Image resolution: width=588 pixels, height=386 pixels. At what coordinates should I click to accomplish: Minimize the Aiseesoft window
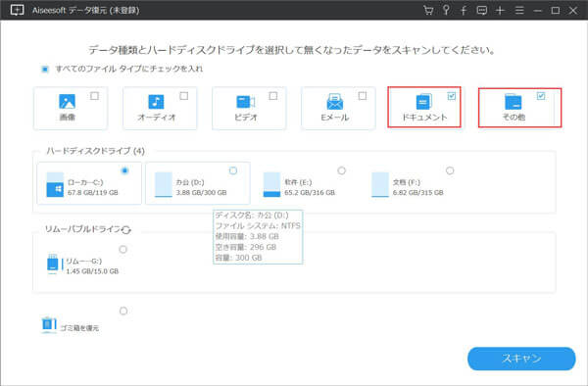[537, 11]
